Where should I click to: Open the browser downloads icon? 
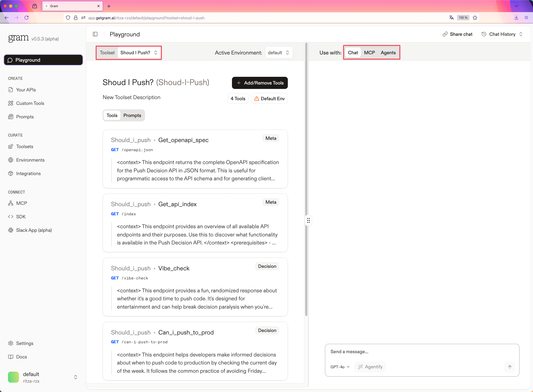coord(516,18)
